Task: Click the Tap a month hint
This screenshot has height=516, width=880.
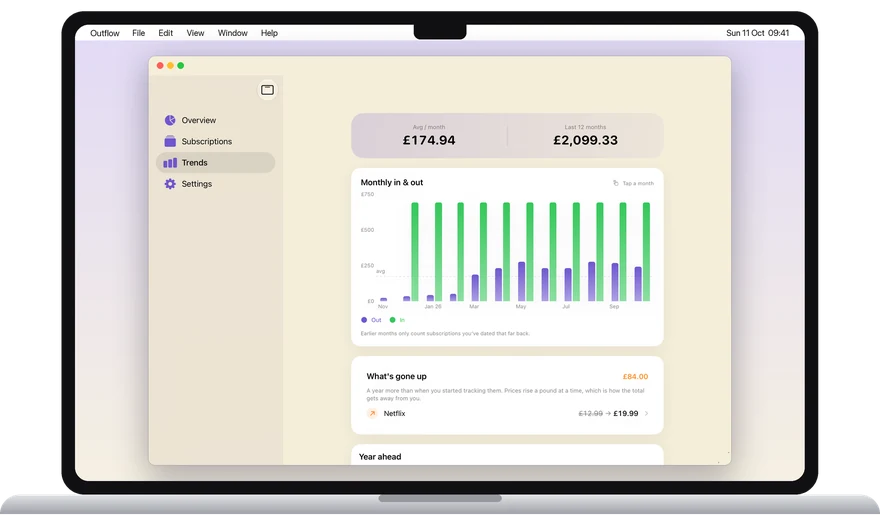Action: click(x=638, y=183)
